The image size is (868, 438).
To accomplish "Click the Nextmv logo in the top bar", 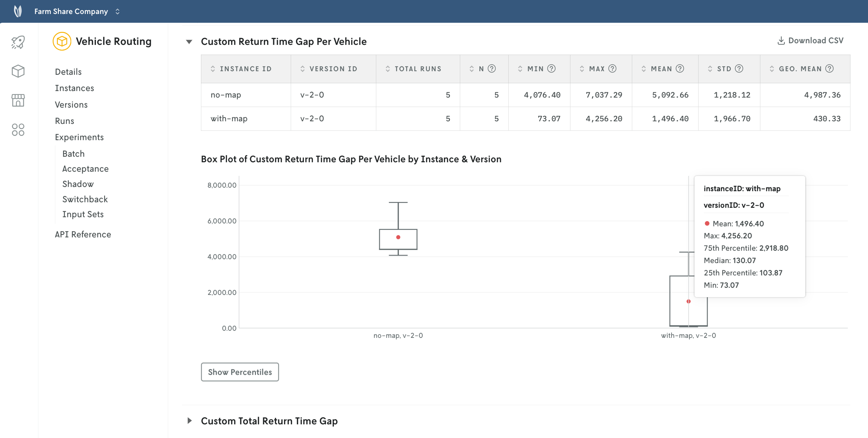I will tap(18, 11).
